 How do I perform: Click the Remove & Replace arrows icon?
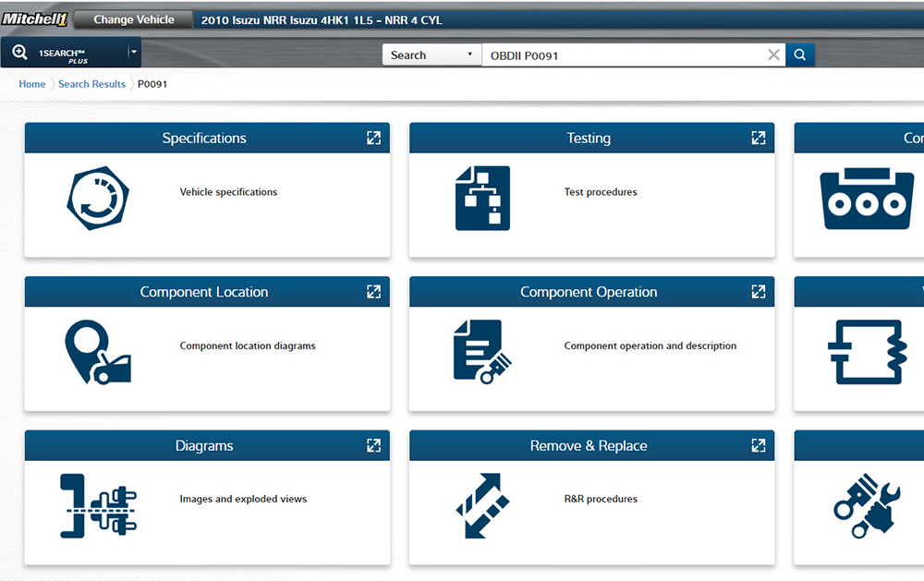482,504
